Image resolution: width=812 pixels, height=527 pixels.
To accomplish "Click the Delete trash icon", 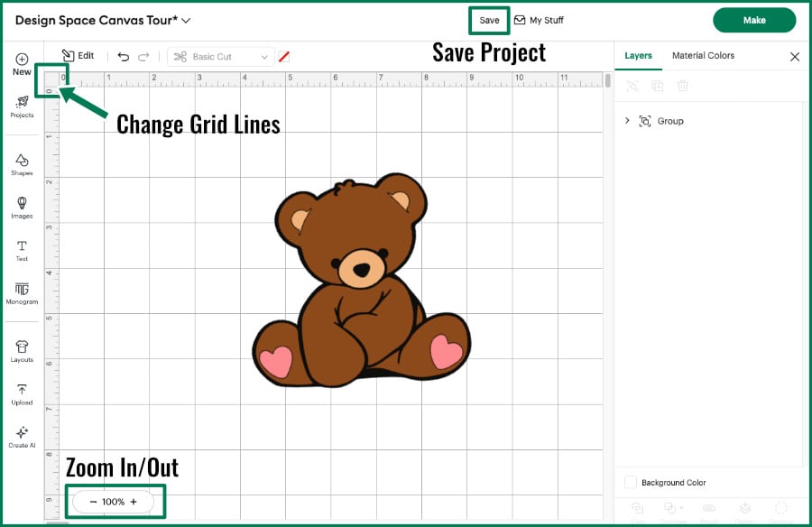I will coord(683,86).
